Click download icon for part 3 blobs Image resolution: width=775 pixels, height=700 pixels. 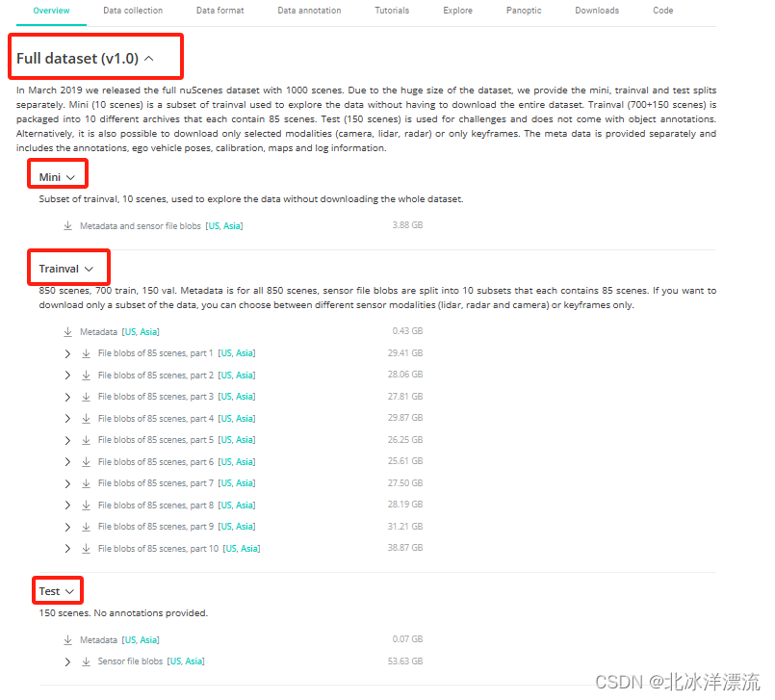[x=86, y=397]
